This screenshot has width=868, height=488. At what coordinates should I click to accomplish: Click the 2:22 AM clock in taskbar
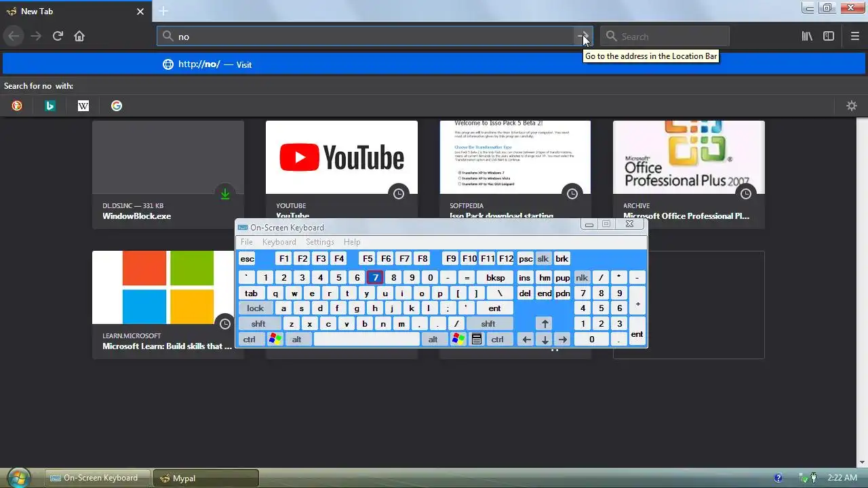pyautogui.click(x=842, y=478)
